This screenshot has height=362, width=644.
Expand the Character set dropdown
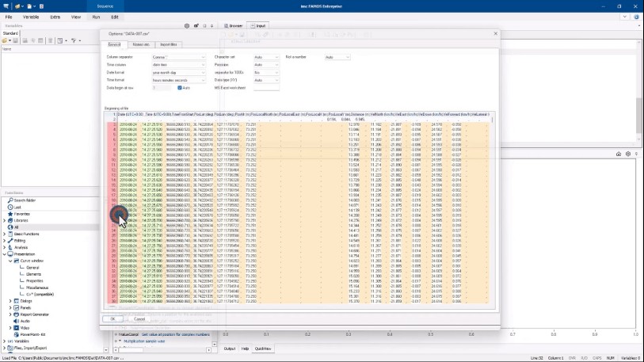tap(265, 57)
